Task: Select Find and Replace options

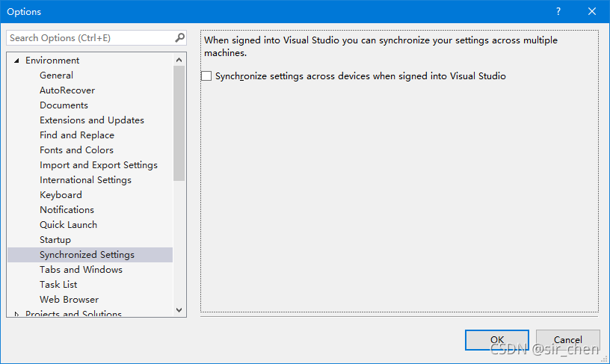Action: [77, 135]
